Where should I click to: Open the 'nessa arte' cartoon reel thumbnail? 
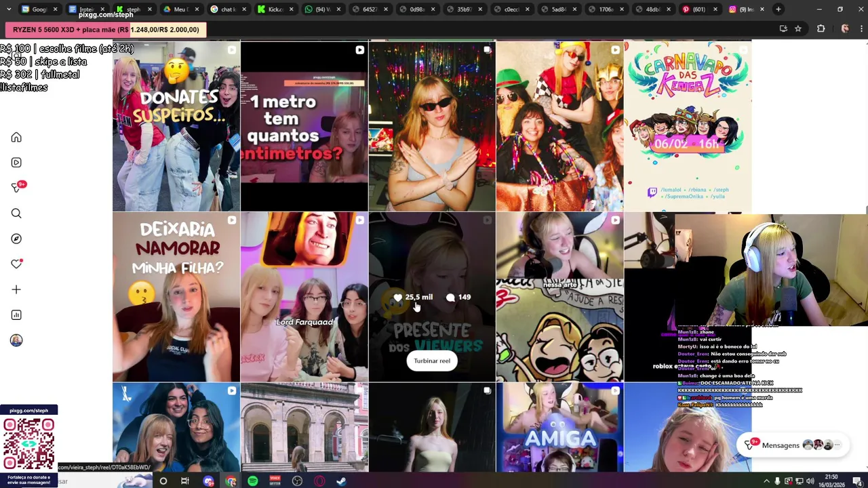559,297
